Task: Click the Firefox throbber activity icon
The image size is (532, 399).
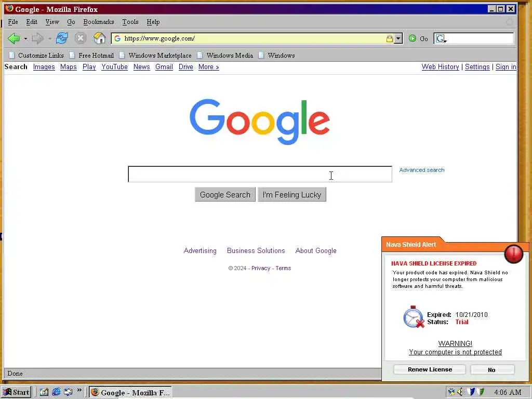Action: [509, 22]
